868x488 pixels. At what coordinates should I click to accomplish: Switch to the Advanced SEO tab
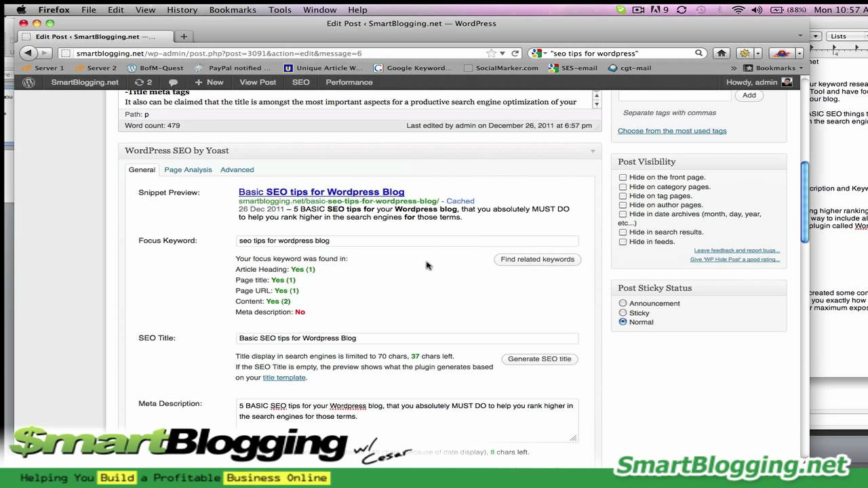tap(237, 169)
